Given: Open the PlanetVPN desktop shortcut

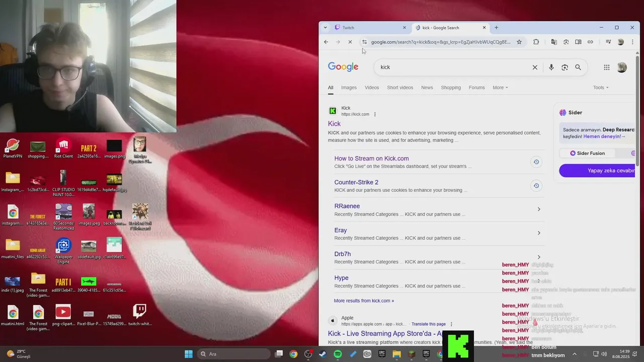Looking at the screenshot, I should point(13,148).
